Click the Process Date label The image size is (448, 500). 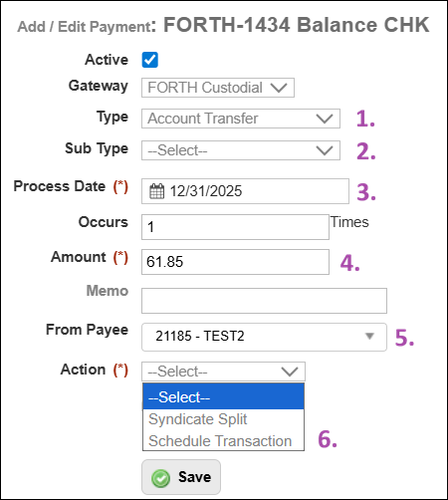click(x=60, y=186)
